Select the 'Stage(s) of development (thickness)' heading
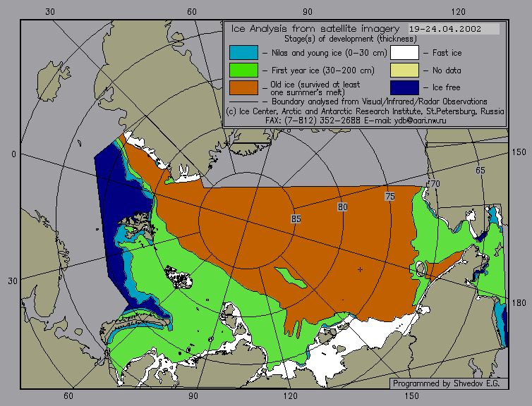Image resolution: width=532 pixels, height=406 pixels. [x=351, y=39]
